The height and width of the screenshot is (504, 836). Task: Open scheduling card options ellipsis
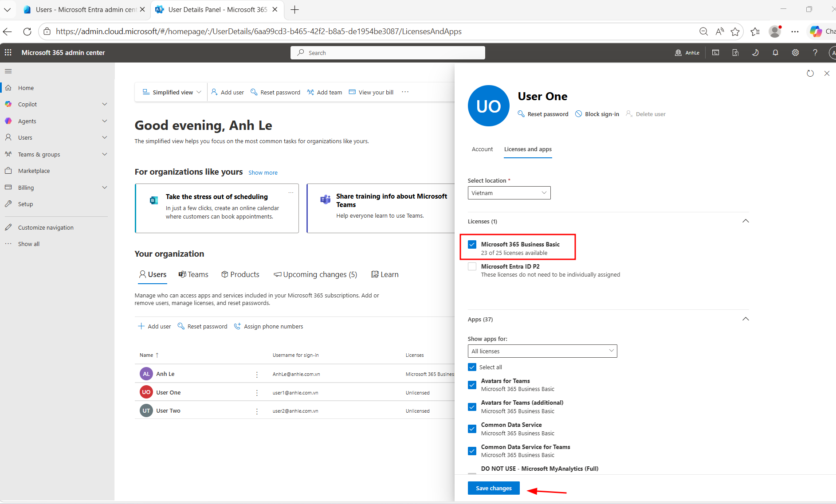pos(291,192)
